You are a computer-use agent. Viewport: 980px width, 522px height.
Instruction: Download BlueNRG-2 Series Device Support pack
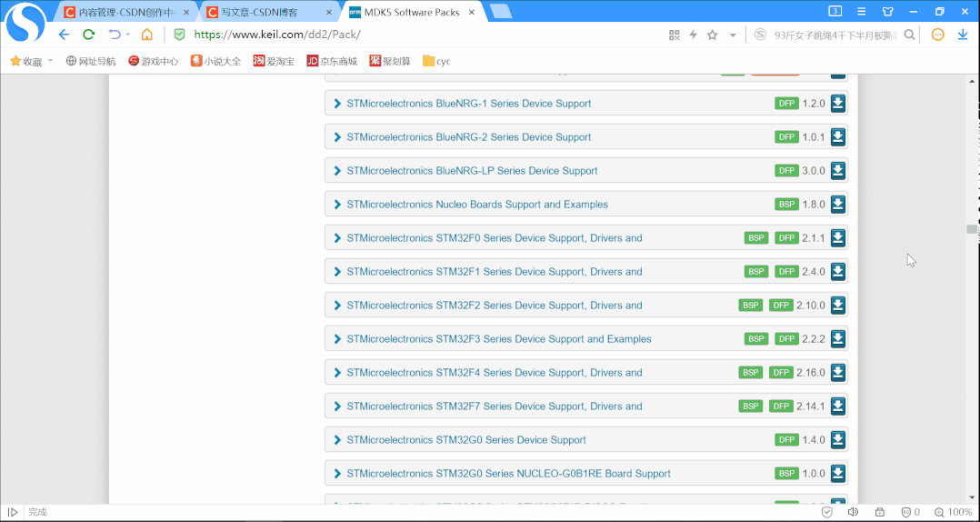tap(837, 137)
